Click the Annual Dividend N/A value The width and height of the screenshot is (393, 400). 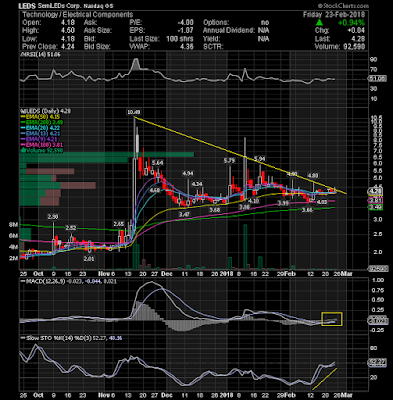263,31
